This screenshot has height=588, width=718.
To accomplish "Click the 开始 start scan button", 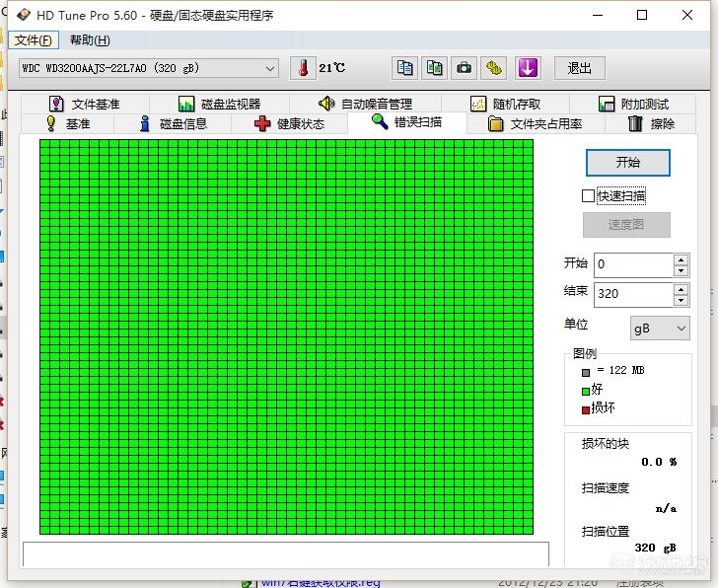I will (x=628, y=163).
